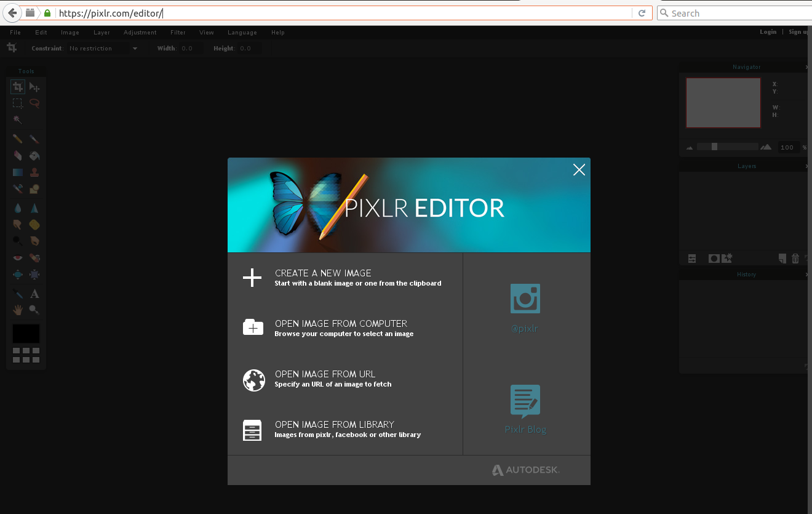Pick the Burn tool
812x514 pixels.
(34, 241)
